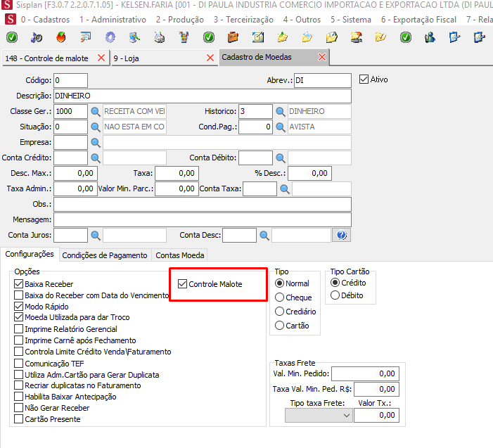Click the green checkmark icon beside the briefcase icon
Screen dimensions: 493x448
click(209, 37)
